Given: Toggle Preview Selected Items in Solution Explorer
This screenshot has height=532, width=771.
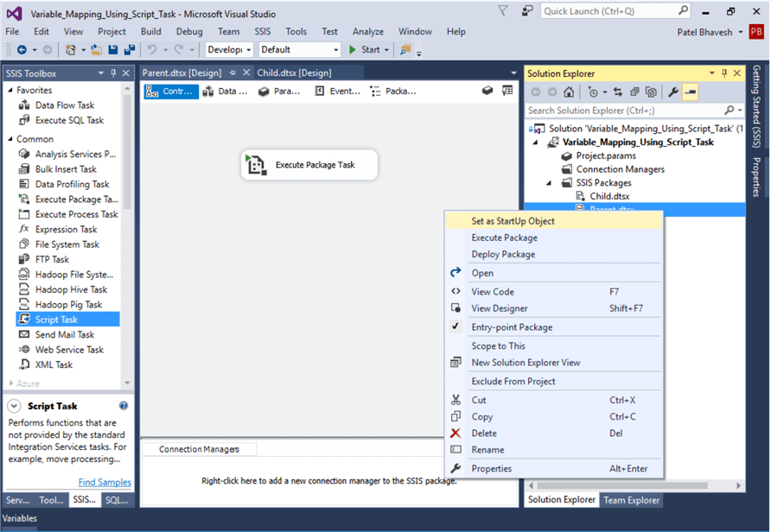Looking at the screenshot, I should tap(691, 92).
